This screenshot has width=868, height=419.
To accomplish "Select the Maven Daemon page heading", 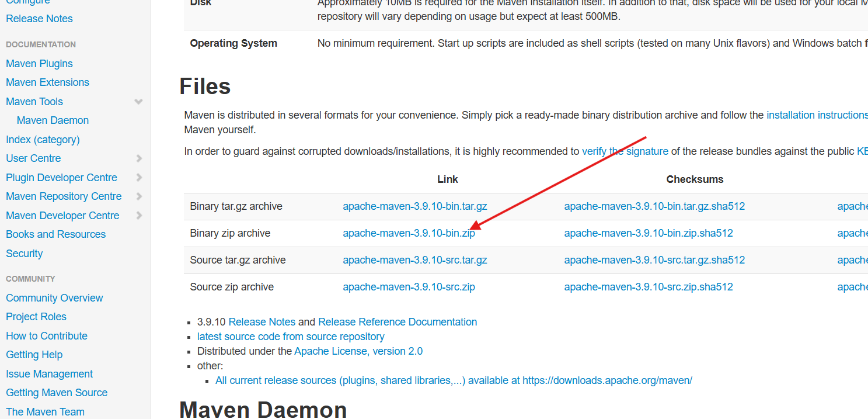I will 263,408.
